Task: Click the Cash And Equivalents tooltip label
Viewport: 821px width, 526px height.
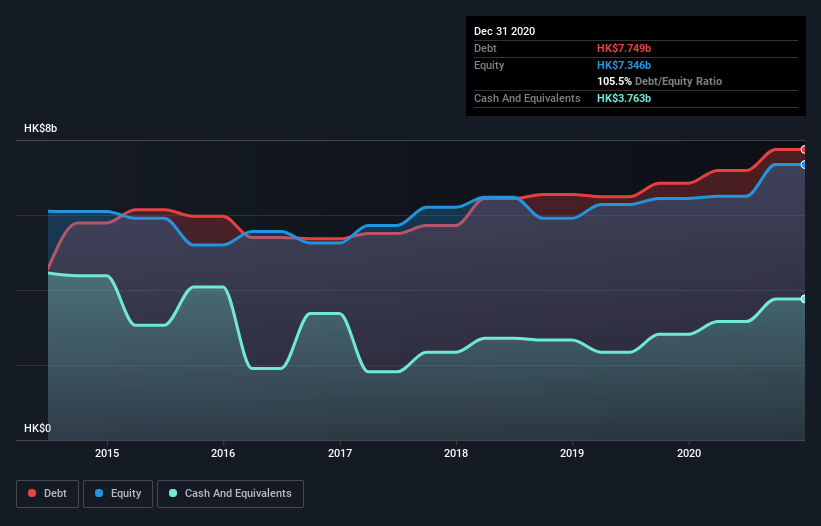Action: (x=527, y=98)
